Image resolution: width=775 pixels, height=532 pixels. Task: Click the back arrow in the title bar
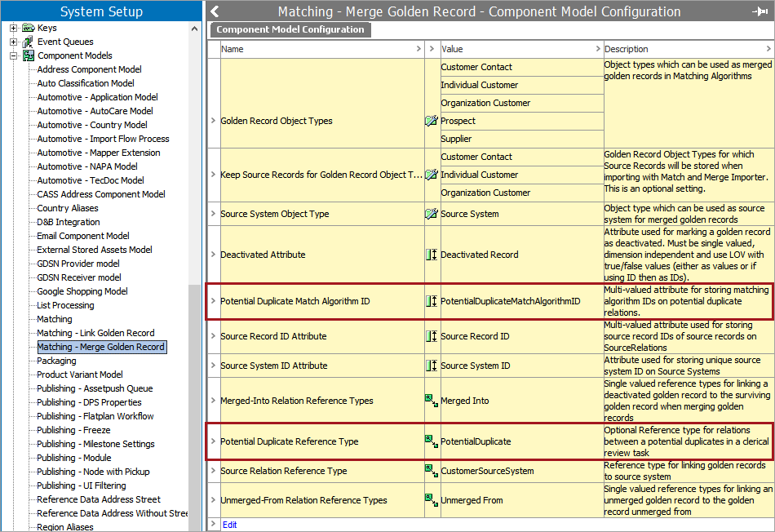tap(215, 11)
